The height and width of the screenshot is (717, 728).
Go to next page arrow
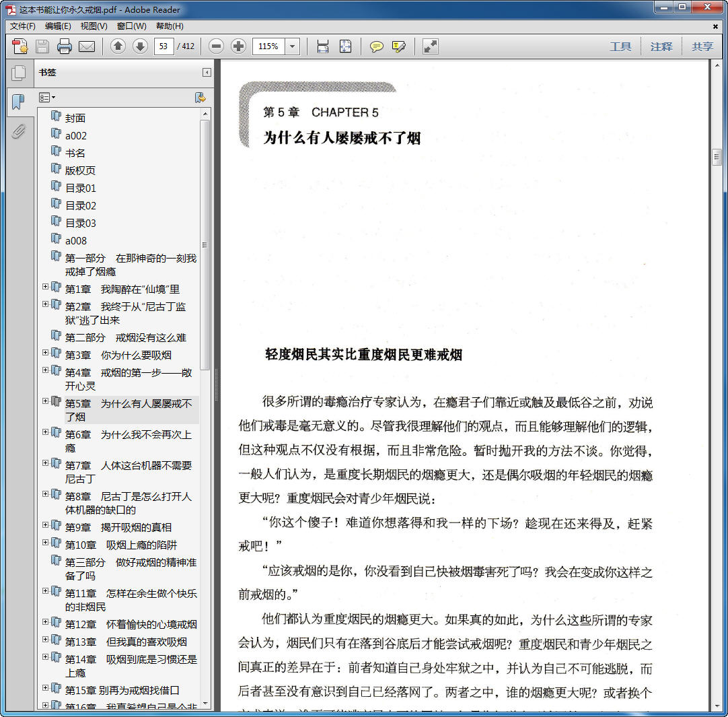140,46
